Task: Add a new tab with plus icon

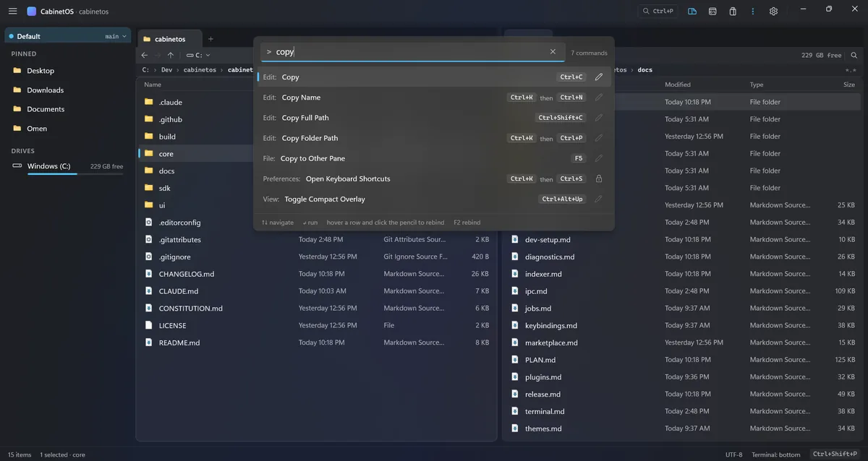Action: [x=210, y=39]
